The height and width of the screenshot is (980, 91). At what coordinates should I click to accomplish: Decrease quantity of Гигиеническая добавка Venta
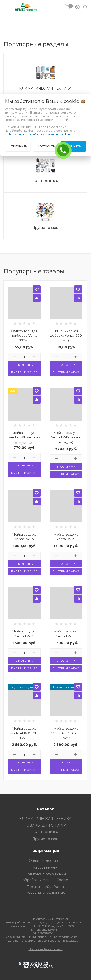(x=56, y=357)
